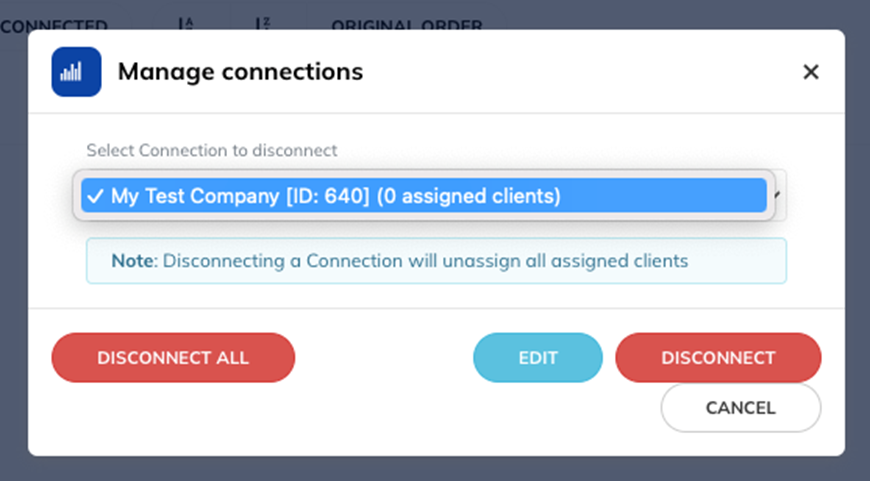Click the connection dropdown arrow at right edge
This screenshot has height=481, width=870.
(x=778, y=195)
